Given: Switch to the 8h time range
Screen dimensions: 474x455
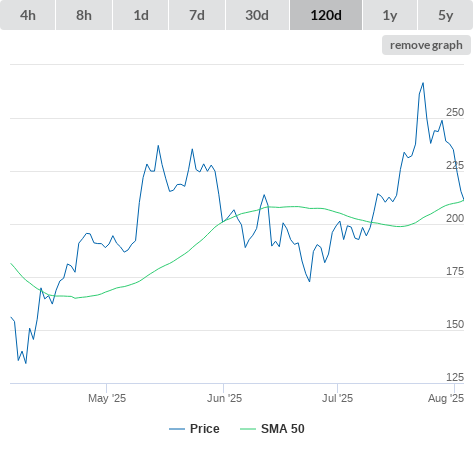Looking at the screenshot, I should point(84,15).
